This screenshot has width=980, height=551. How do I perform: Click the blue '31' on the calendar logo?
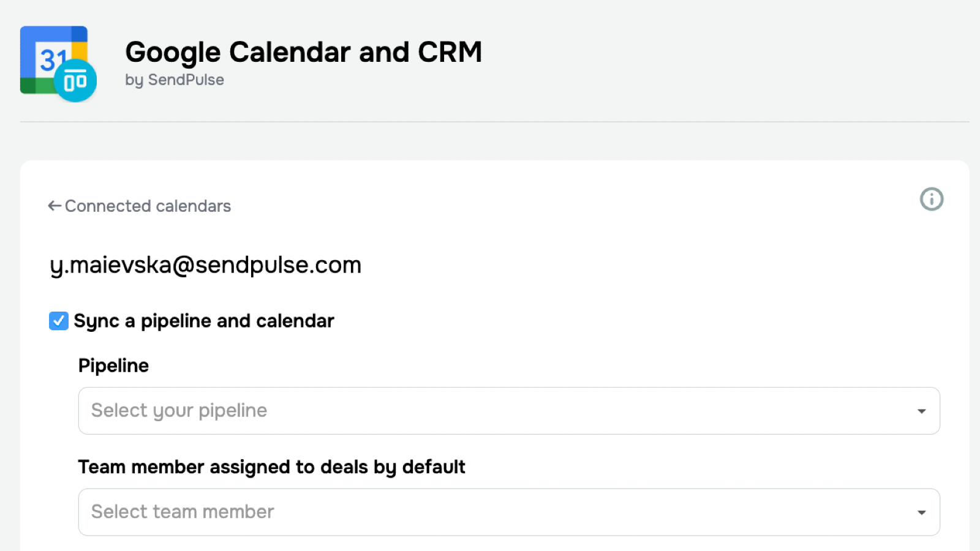51,59
